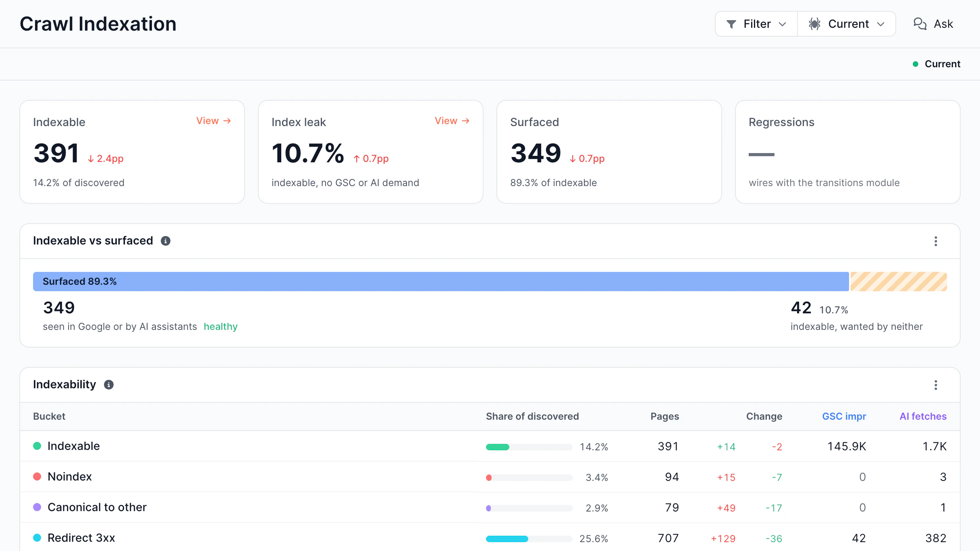980x551 pixels.
Task: Click green status dot beside Current legend
Action: click(916, 64)
